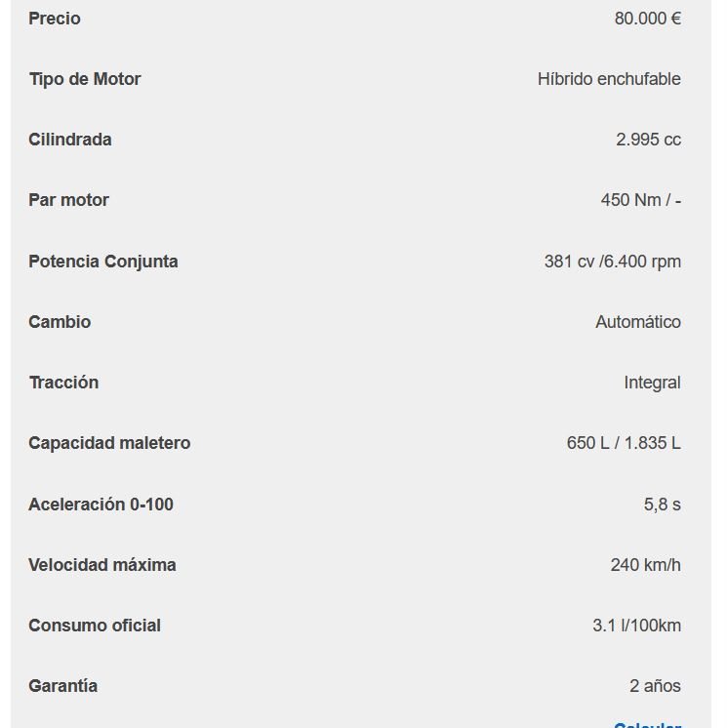Select the Precio label
727x728 pixels.
point(55,19)
